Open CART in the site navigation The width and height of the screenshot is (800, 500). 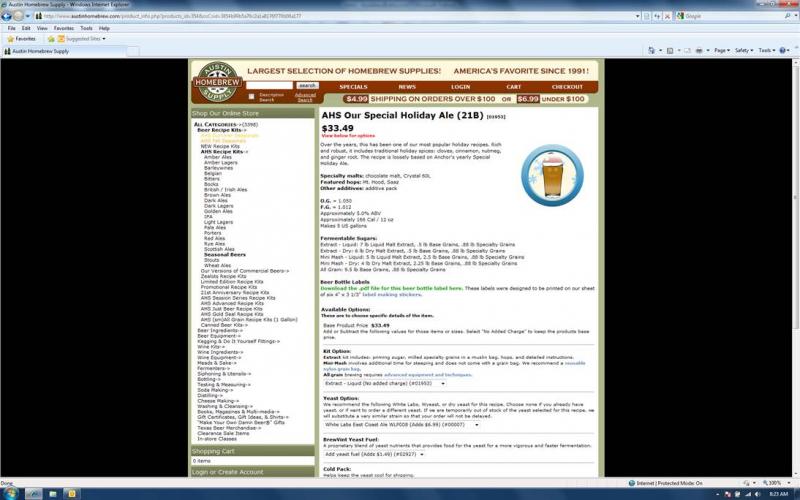[x=514, y=87]
